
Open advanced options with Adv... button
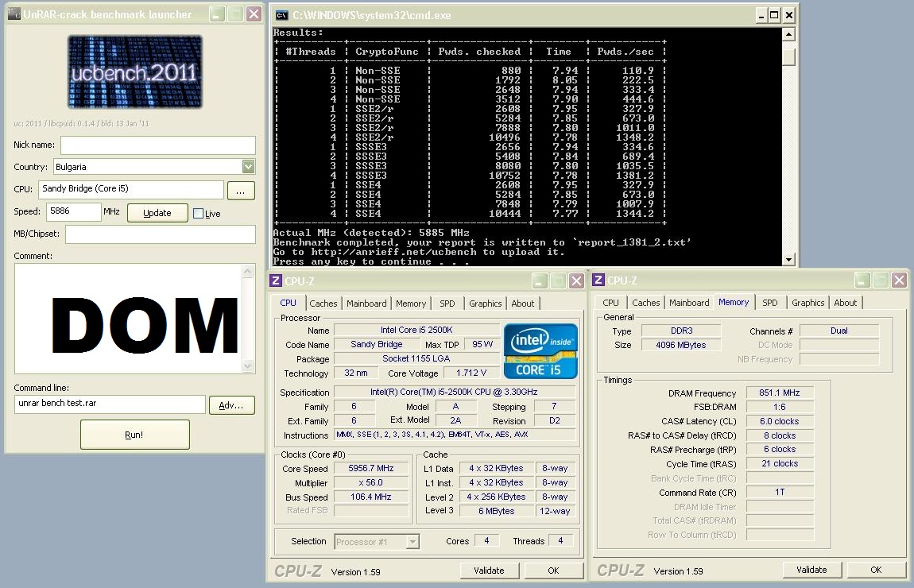pos(231,405)
